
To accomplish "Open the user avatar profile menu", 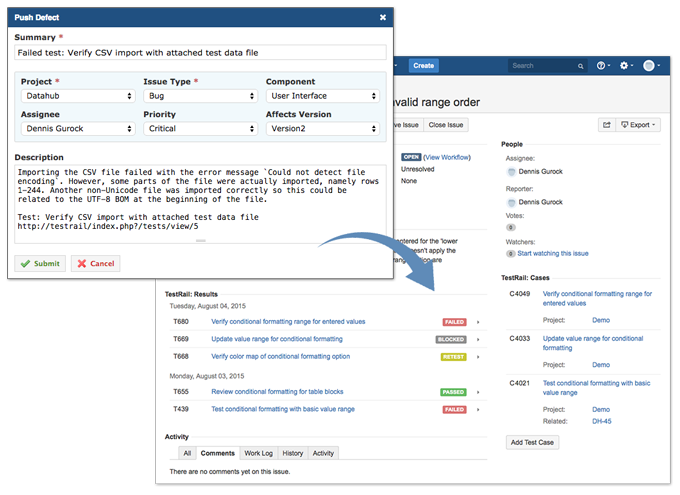I will [651, 66].
